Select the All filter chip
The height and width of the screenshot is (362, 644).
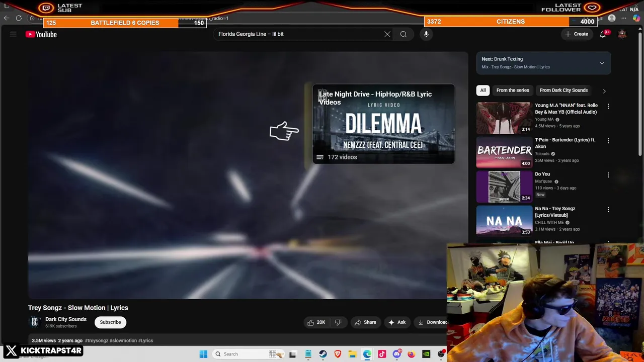(x=483, y=90)
